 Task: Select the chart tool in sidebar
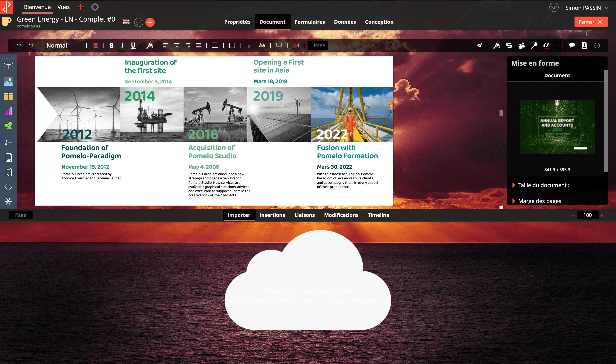[x=8, y=111]
